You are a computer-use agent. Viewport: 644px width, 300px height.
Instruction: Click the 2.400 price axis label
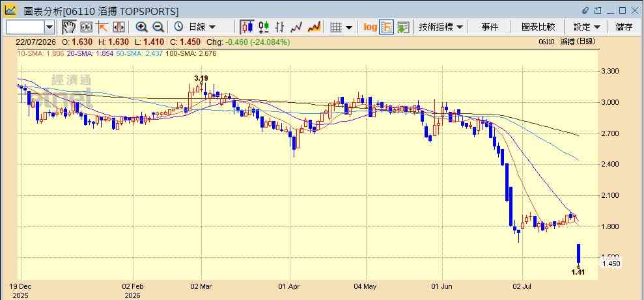[x=610, y=165]
